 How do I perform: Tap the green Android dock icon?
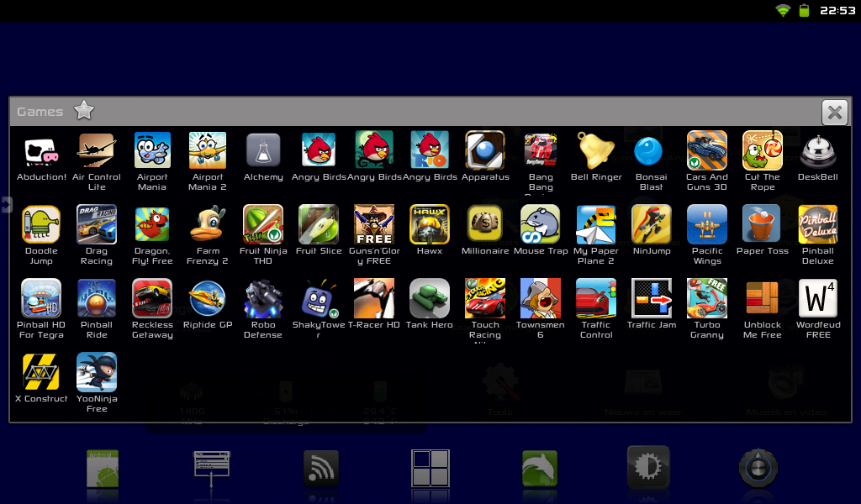click(x=102, y=468)
